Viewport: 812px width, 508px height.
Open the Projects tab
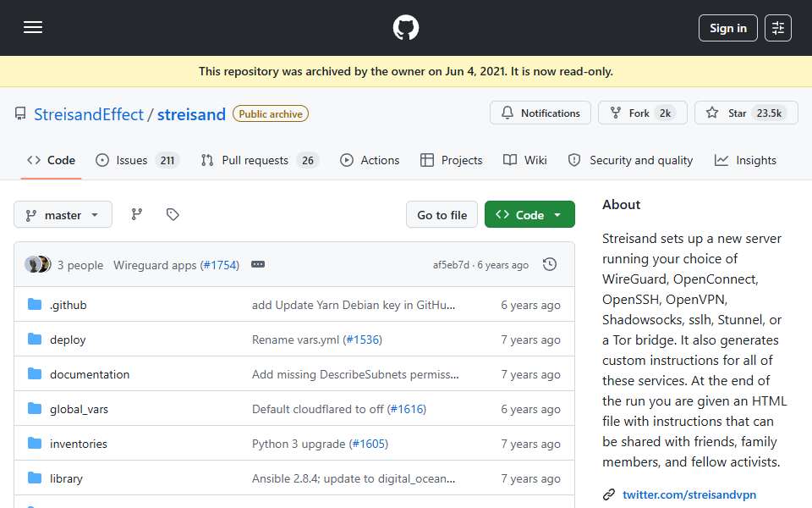451,160
